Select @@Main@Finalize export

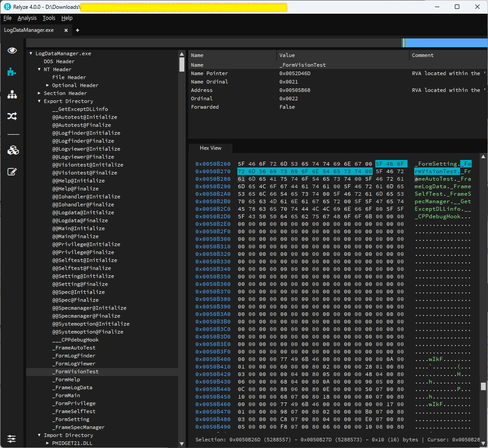(x=75, y=236)
